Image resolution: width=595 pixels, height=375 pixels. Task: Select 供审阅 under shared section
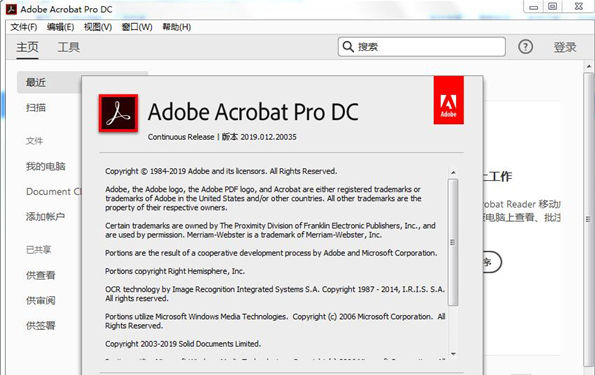41,301
